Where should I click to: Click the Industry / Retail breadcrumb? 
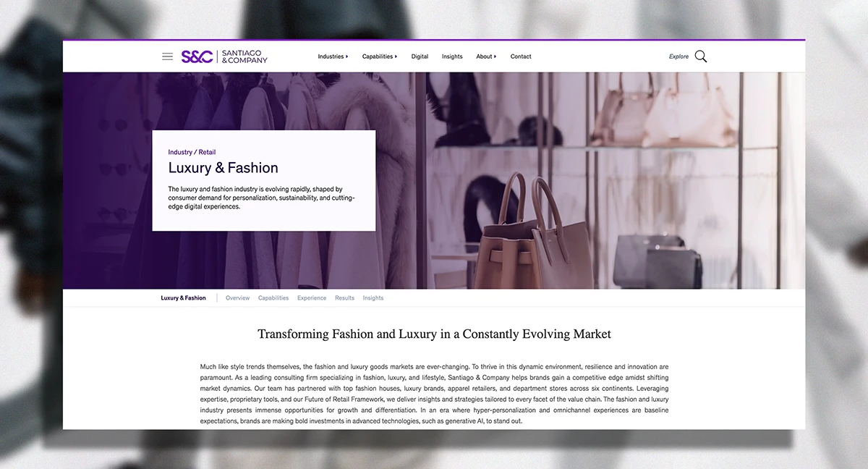tap(192, 152)
